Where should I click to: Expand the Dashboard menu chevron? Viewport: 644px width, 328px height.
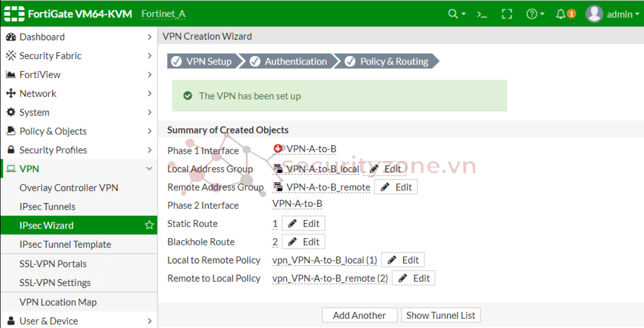[149, 37]
